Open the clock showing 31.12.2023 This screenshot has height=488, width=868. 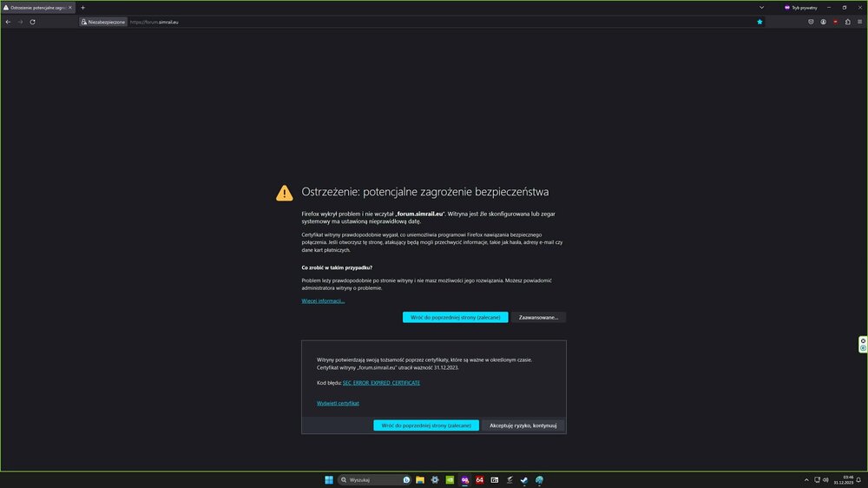[844, 479]
